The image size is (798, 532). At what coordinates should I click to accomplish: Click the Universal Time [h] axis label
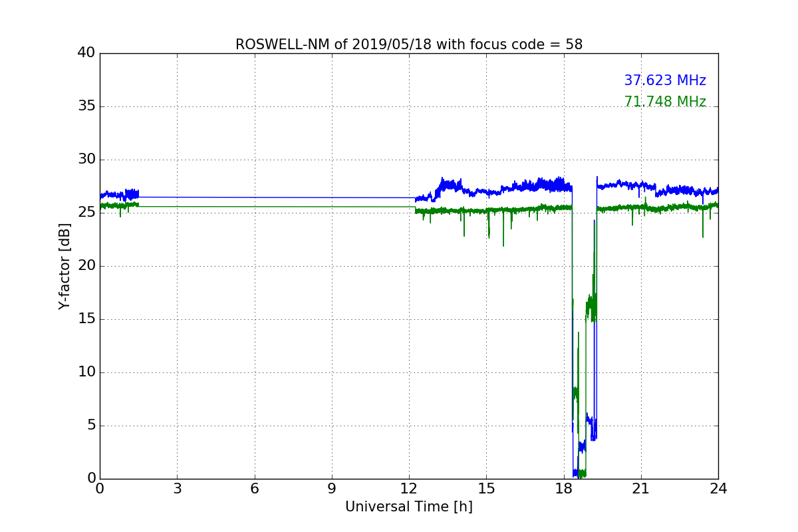point(409,507)
